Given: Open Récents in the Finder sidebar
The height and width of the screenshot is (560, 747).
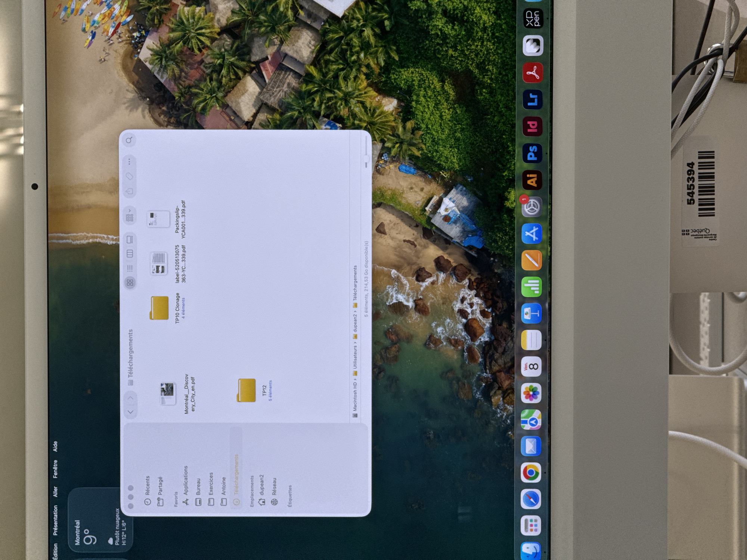Looking at the screenshot, I should (147, 490).
